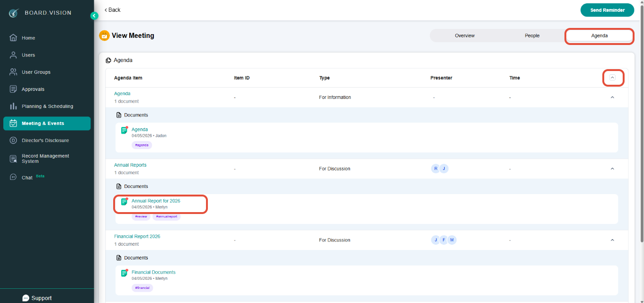The image size is (644, 303).
Task: Switch to the People tab
Action: (x=532, y=36)
